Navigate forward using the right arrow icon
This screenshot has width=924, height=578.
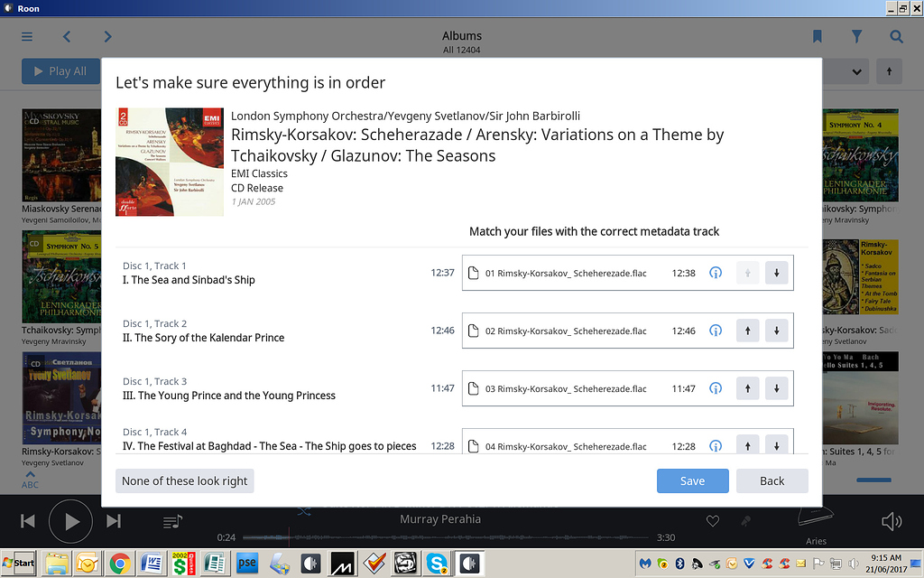point(107,36)
